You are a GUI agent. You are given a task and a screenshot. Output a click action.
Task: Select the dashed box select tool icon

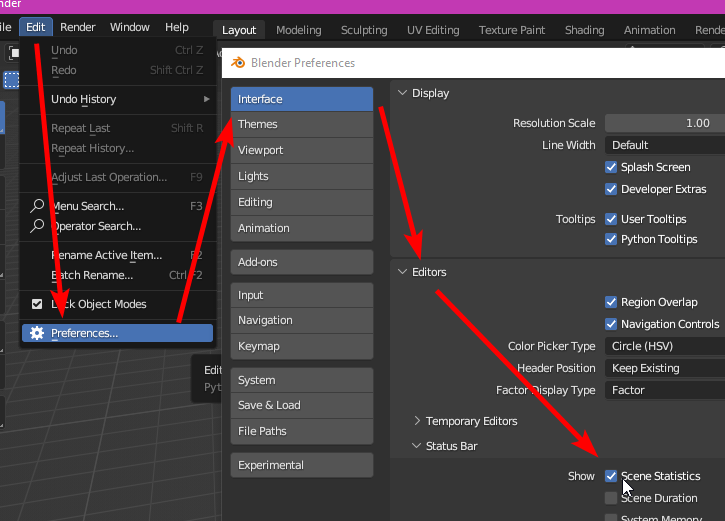pyautogui.click(x=12, y=80)
